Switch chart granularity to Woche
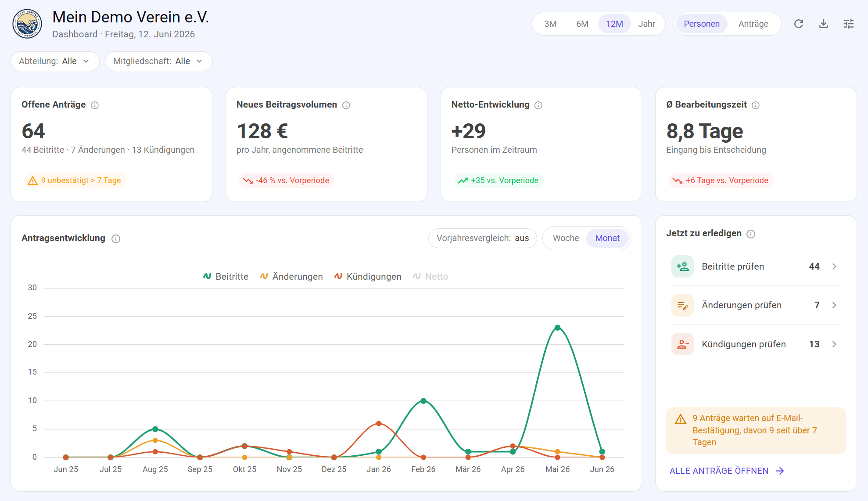This screenshot has height=501, width=868. (x=566, y=238)
